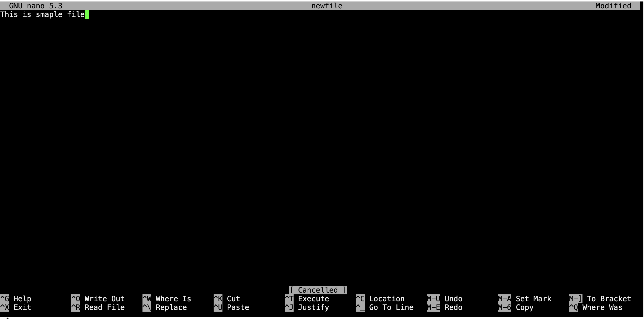Click the ^Q Where Was shortcut
Image resolution: width=644 pixels, height=319 pixels.
[x=596, y=307]
